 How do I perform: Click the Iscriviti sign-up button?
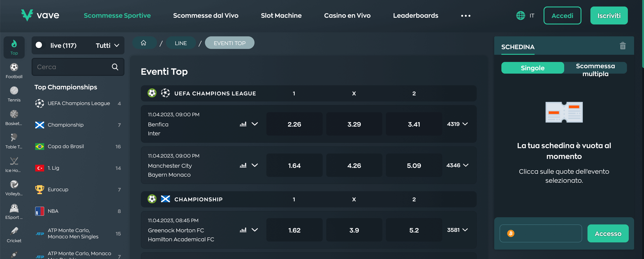(x=609, y=15)
